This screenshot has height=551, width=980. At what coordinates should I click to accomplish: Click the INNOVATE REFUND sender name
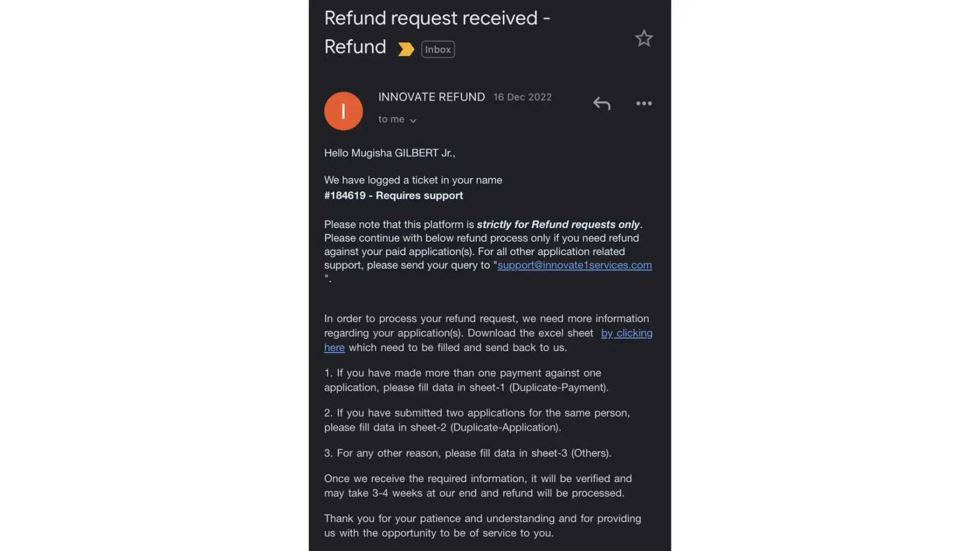click(431, 97)
